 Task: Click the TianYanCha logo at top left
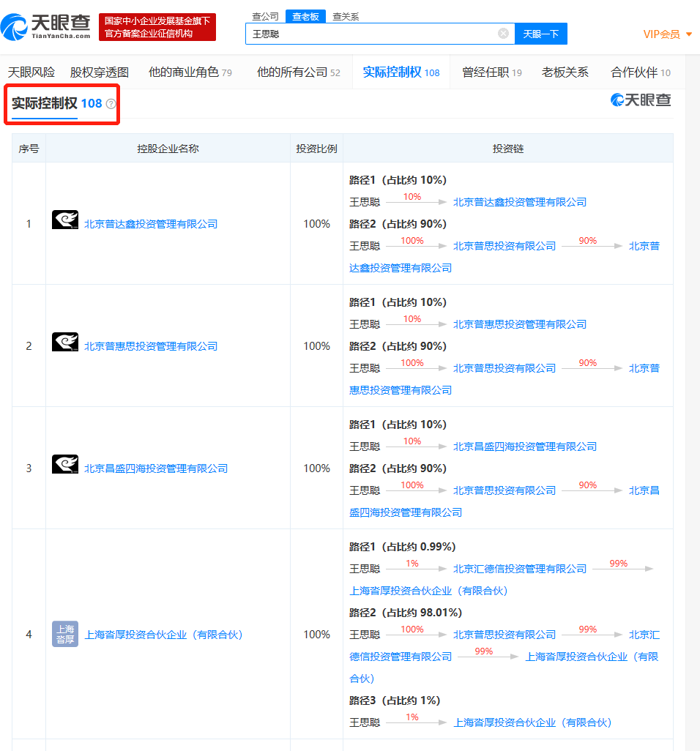pos(45,27)
